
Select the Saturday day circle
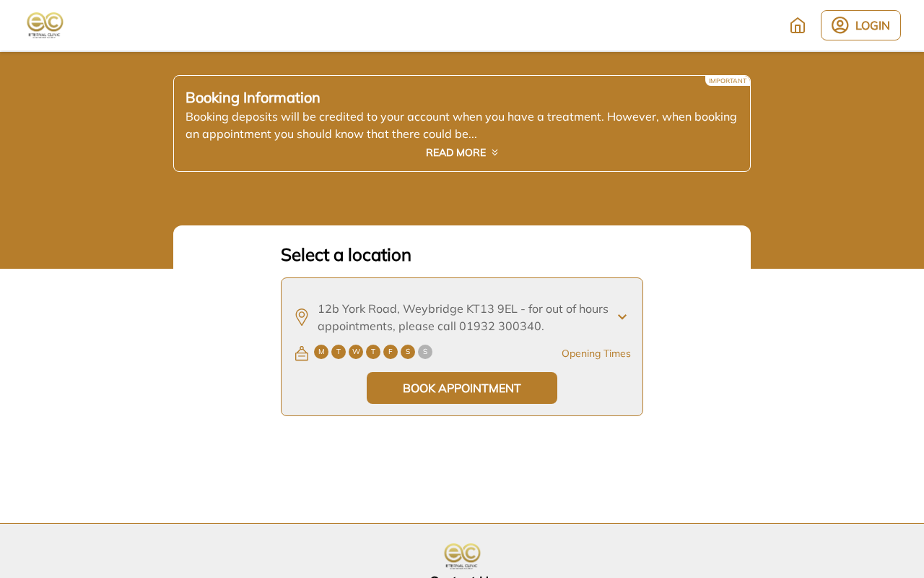coord(408,352)
